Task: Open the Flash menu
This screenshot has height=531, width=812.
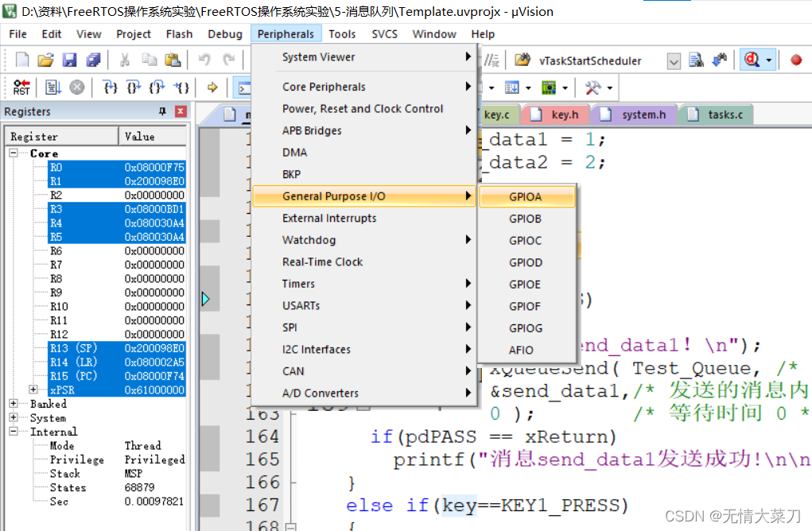Action: coord(179,34)
